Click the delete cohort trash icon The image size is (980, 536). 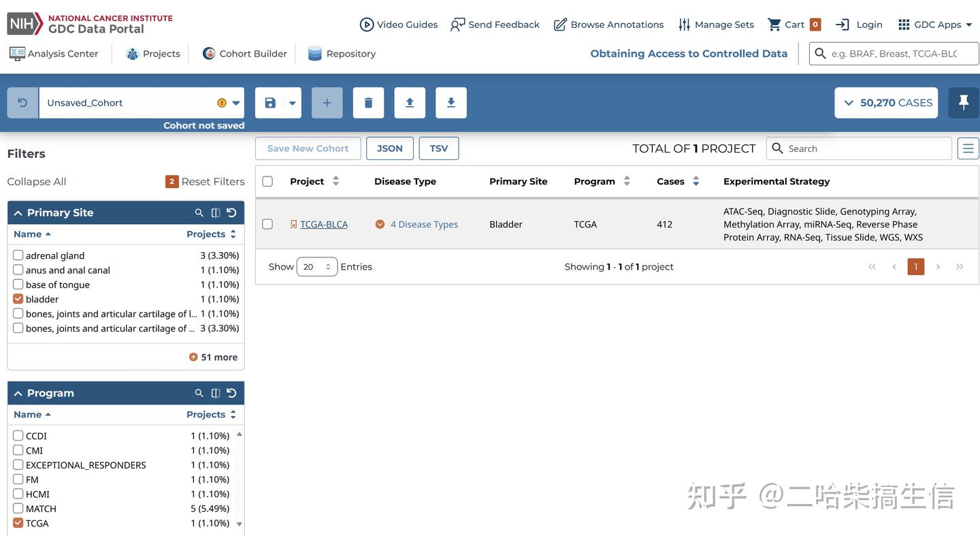pyautogui.click(x=368, y=103)
